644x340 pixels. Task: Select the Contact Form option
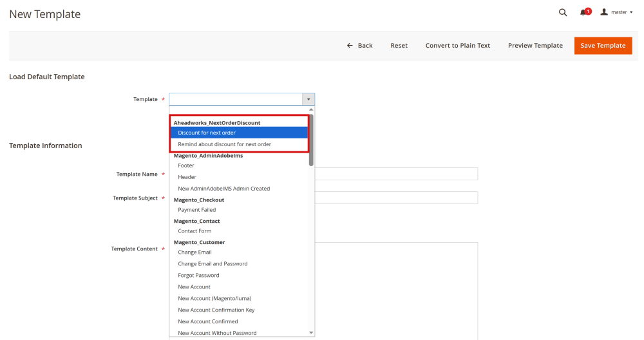point(239,231)
